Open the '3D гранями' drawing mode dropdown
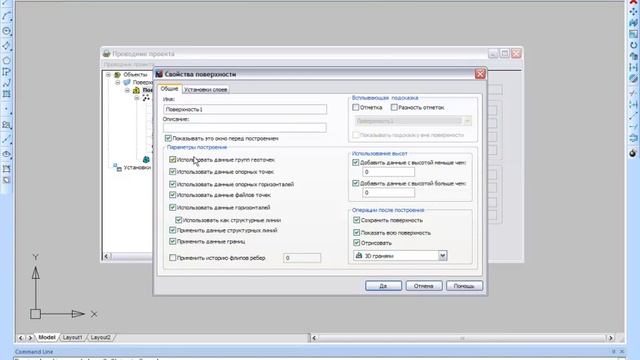This screenshot has width=640, height=360. (442, 256)
